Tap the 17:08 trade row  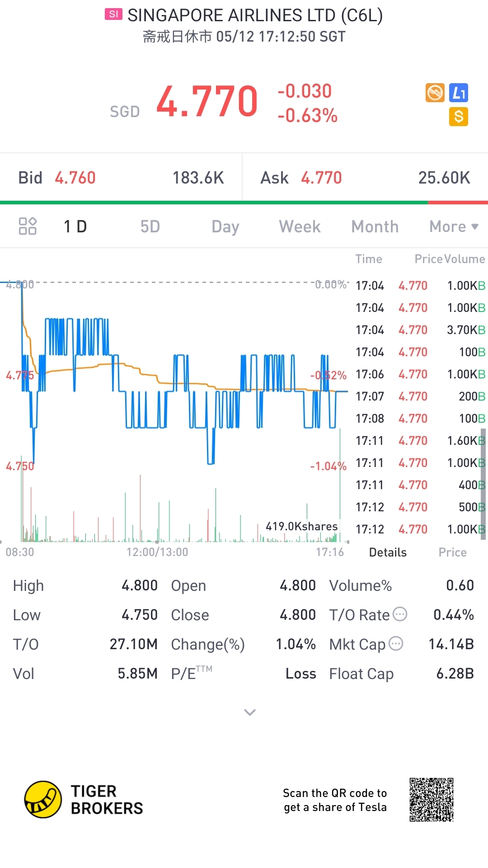point(420,419)
